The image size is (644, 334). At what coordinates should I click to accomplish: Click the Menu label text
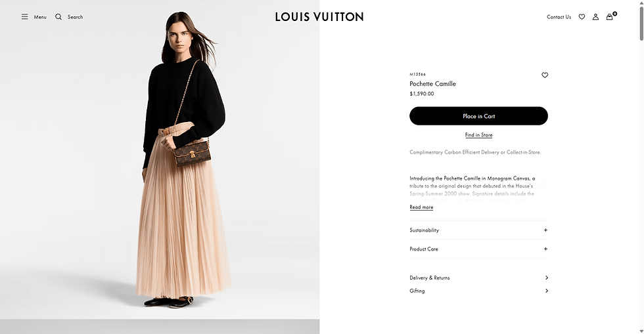[x=40, y=17]
